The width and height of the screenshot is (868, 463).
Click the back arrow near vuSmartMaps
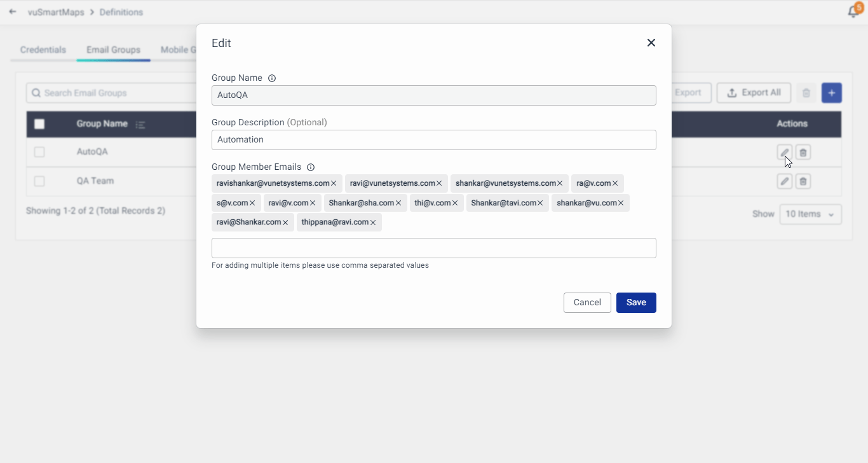pyautogui.click(x=13, y=12)
